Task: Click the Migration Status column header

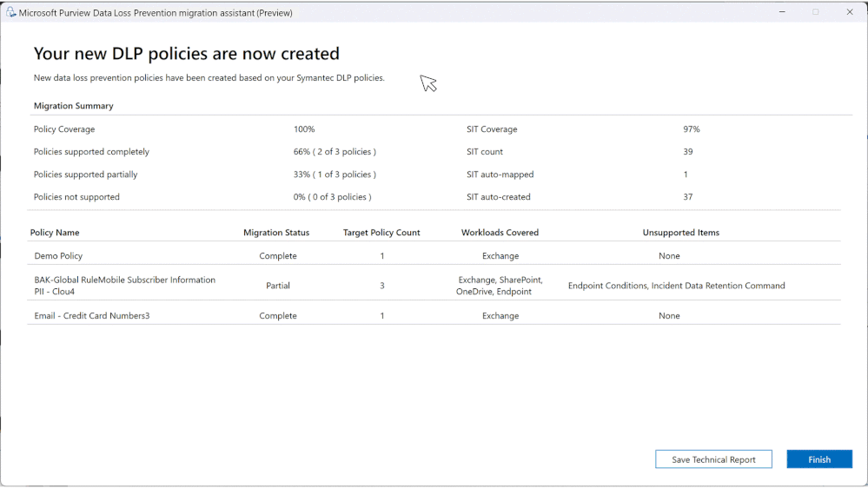Action: (x=276, y=233)
